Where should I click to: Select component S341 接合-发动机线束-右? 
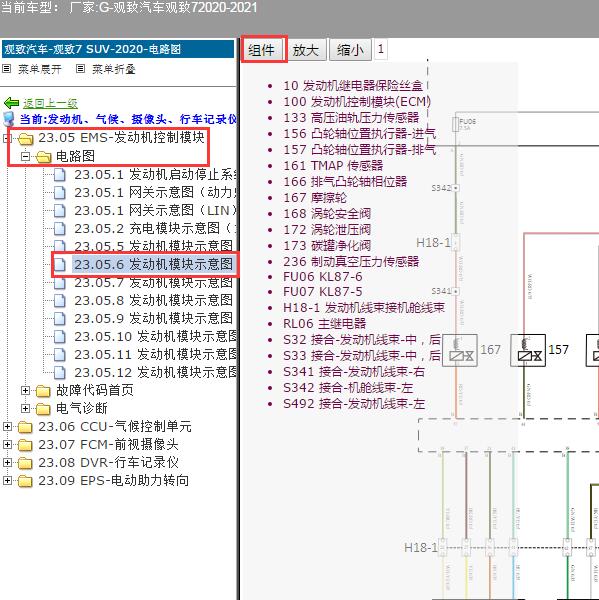(354, 372)
